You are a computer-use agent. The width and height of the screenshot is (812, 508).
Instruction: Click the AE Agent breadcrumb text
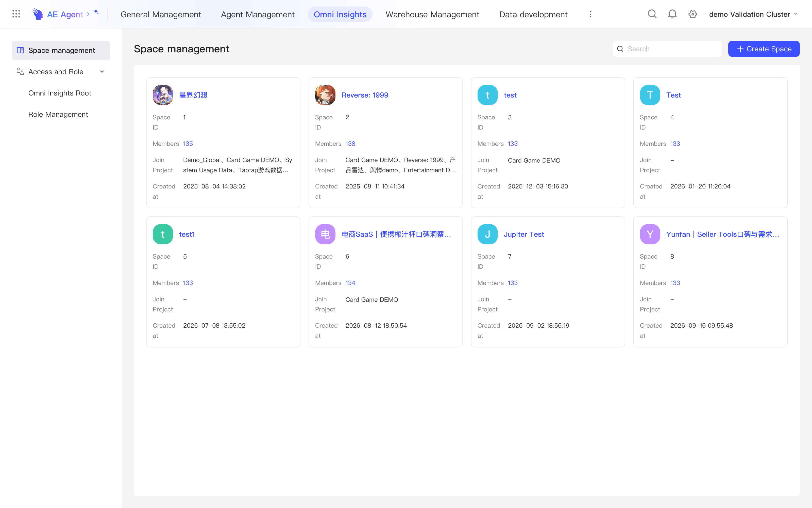tap(65, 14)
